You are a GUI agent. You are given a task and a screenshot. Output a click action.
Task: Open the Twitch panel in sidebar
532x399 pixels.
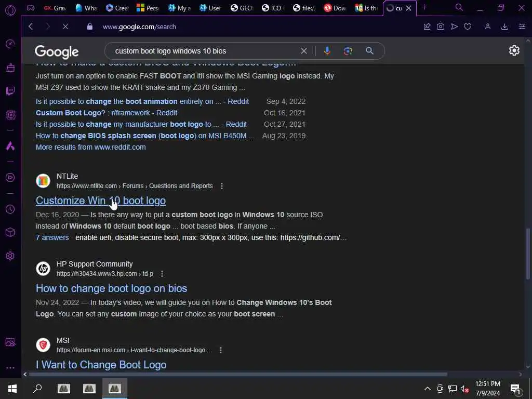pyautogui.click(x=10, y=91)
